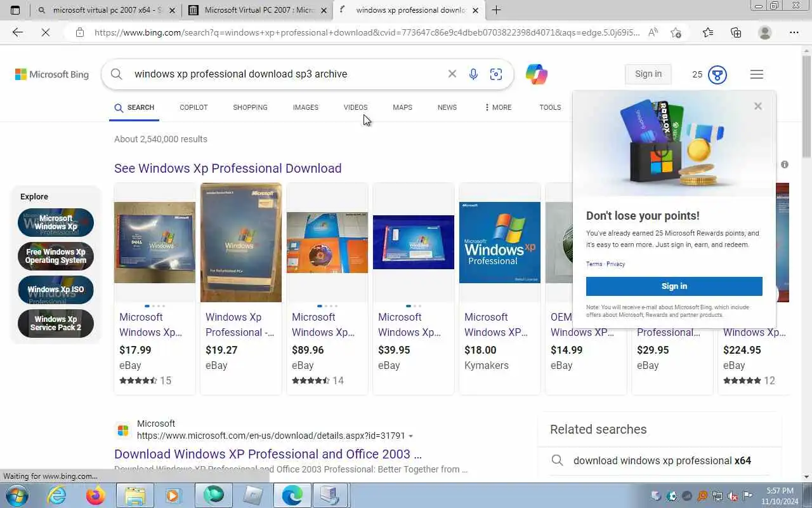Click the site info padlock icon

[80, 32]
